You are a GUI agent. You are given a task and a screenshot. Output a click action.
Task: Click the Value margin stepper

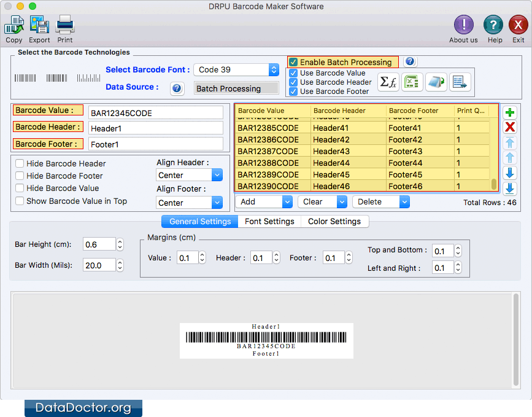click(x=202, y=258)
